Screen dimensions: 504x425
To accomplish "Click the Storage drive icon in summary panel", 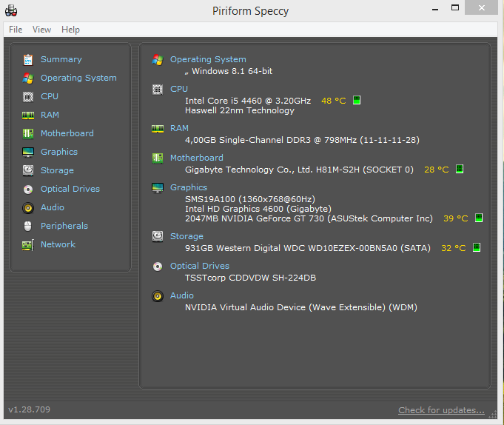I will click(158, 237).
